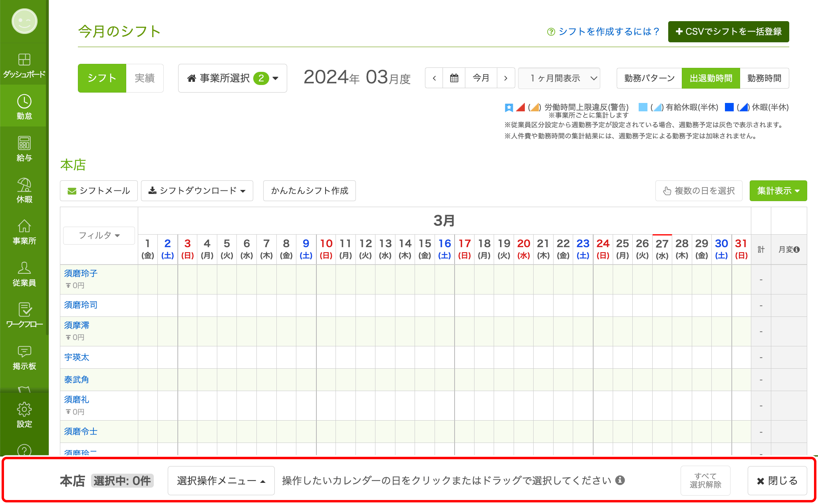The height and width of the screenshot is (504, 818).
Task: Click the next month arrow
Action: point(506,78)
